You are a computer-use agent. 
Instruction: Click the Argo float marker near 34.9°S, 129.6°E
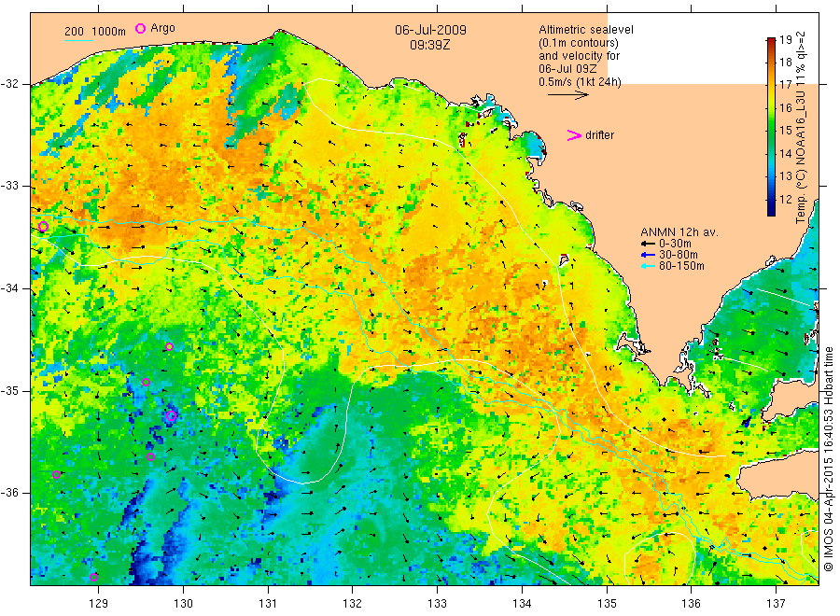pos(146,383)
